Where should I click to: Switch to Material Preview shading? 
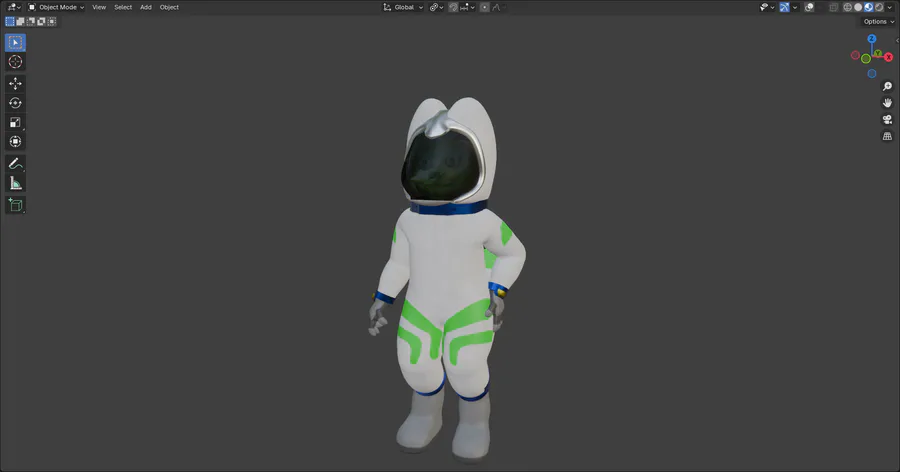point(869,7)
